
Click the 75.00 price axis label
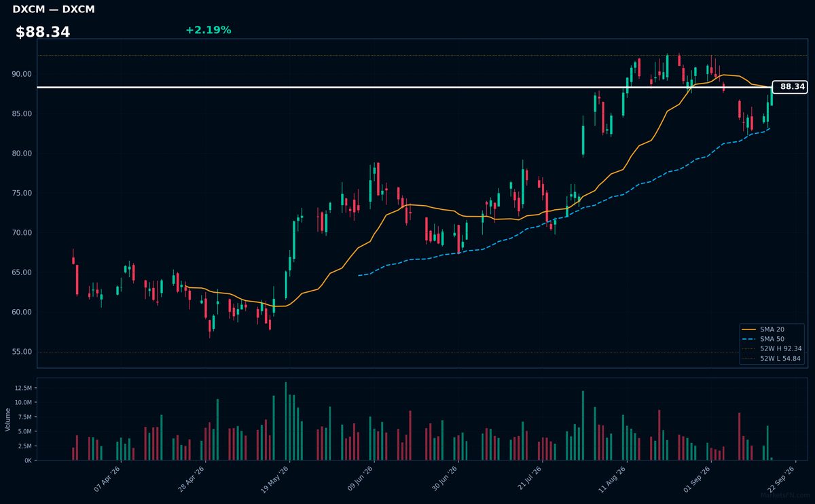click(x=21, y=193)
